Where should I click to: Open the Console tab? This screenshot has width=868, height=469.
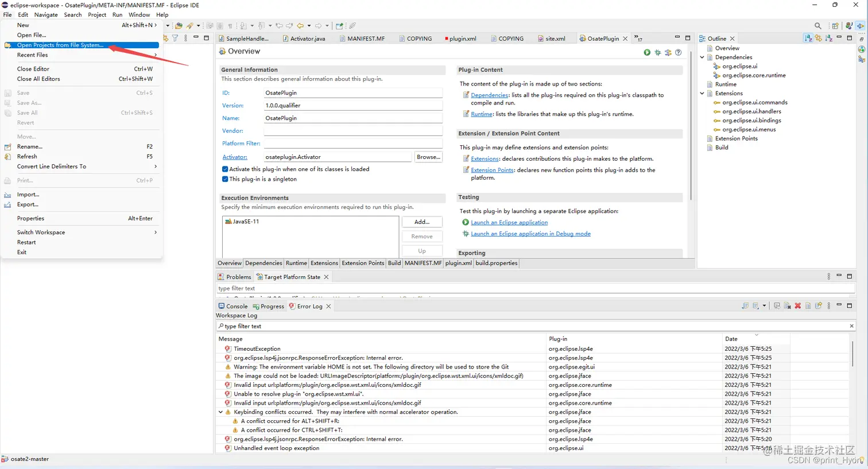(233, 306)
